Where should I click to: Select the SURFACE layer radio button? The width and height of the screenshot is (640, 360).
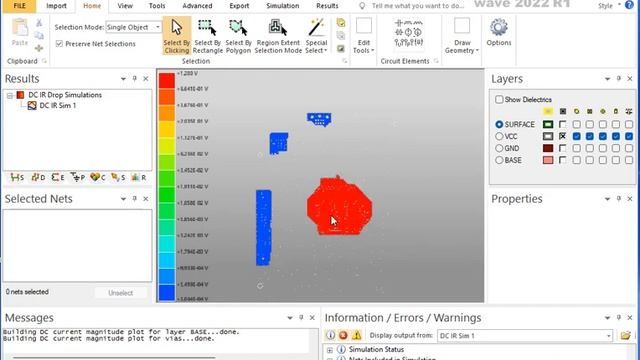click(x=499, y=124)
